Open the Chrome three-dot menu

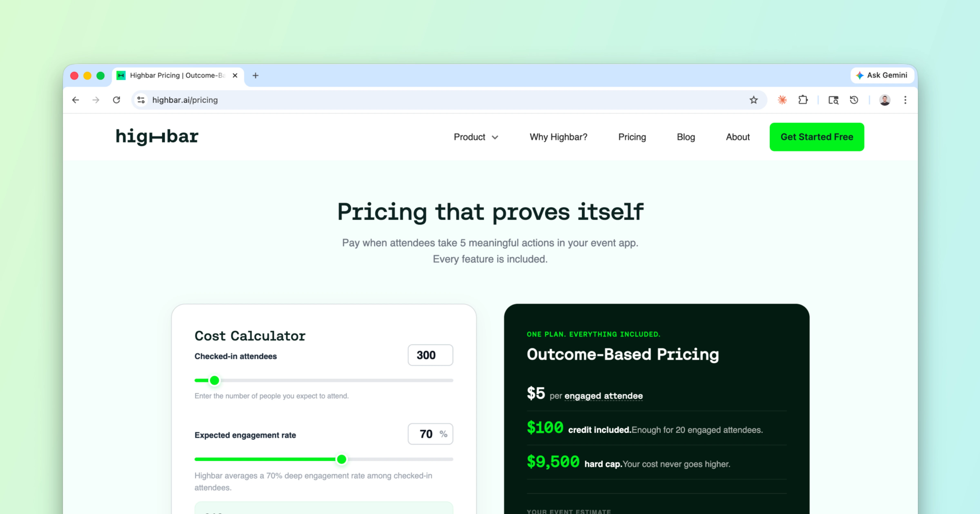905,100
